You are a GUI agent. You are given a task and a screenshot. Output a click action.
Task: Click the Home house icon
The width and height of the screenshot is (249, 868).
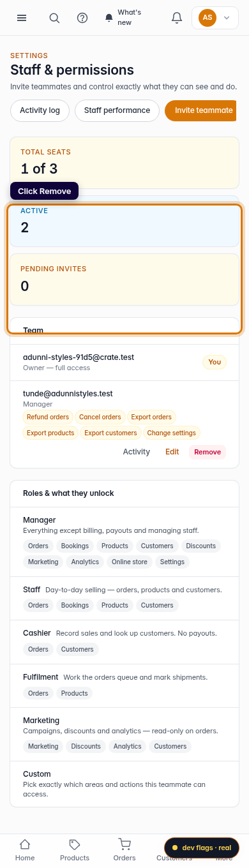click(x=25, y=844)
